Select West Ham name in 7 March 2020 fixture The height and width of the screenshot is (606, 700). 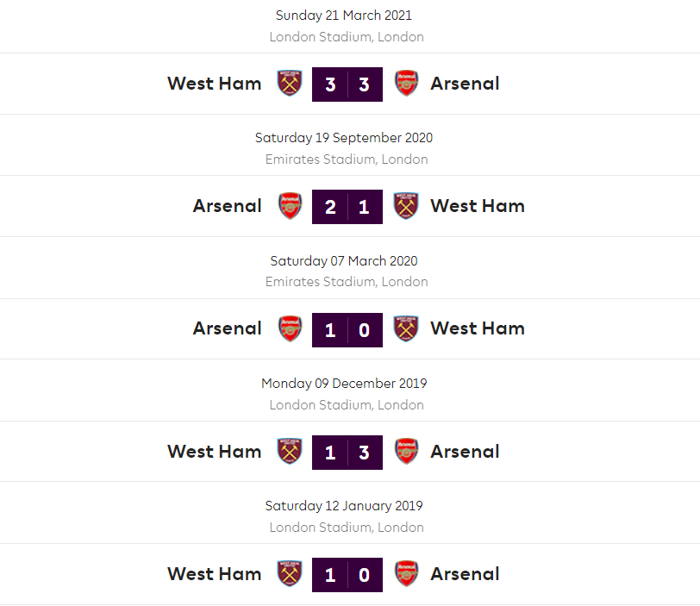(477, 328)
